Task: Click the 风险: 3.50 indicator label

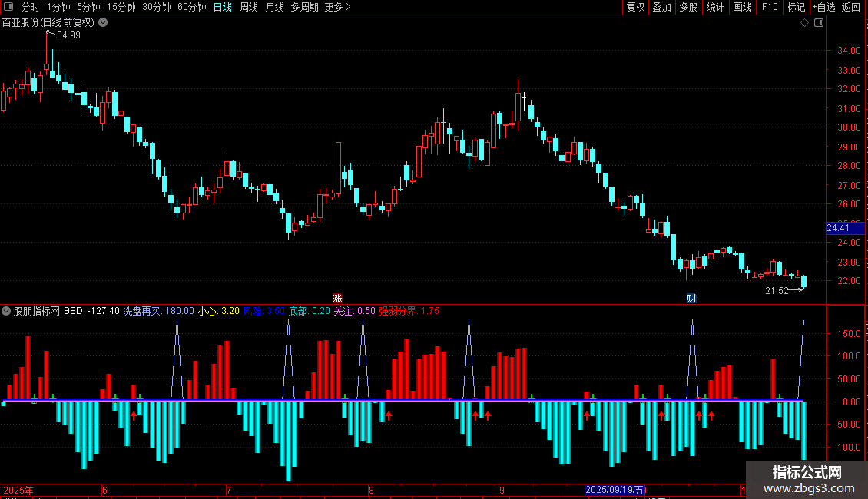Action: coord(264,311)
